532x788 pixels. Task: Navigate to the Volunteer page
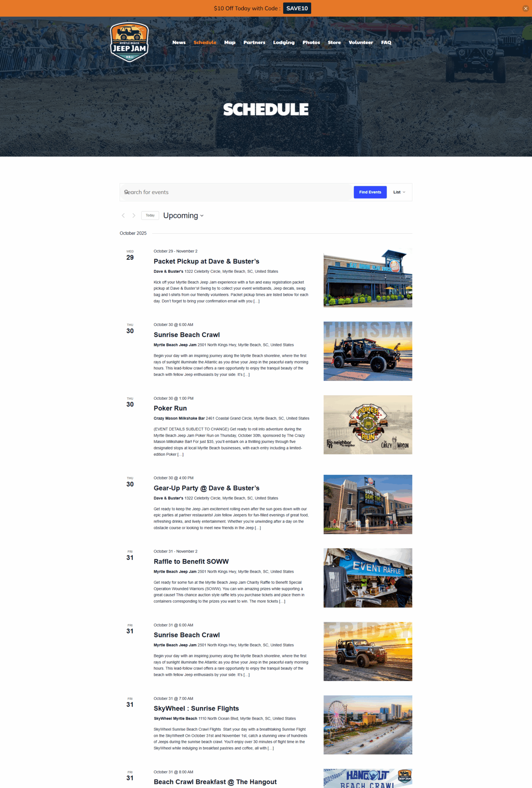click(360, 42)
